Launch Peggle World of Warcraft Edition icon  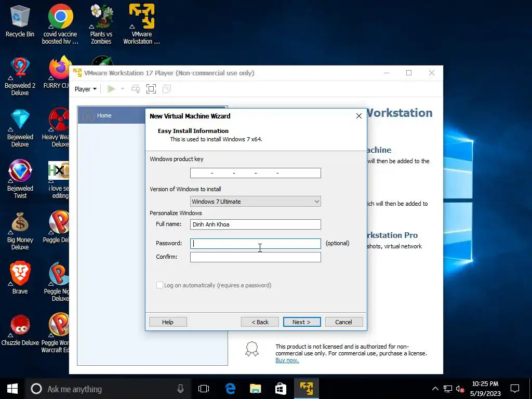(x=56, y=333)
